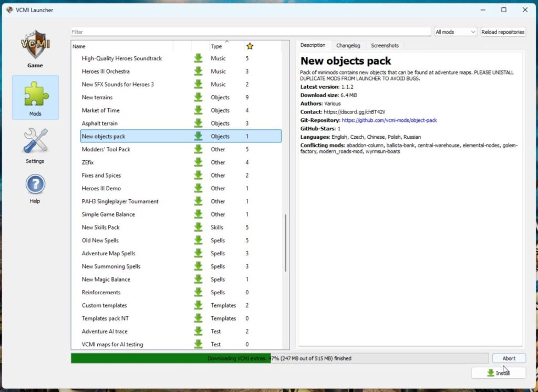538x392 pixels.
Task: Switch to the Screenshots tab
Action: coord(385,46)
